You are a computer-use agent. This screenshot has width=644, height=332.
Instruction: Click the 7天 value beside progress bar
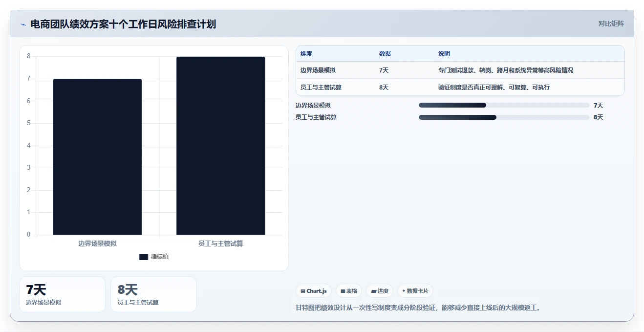click(x=599, y=105)
